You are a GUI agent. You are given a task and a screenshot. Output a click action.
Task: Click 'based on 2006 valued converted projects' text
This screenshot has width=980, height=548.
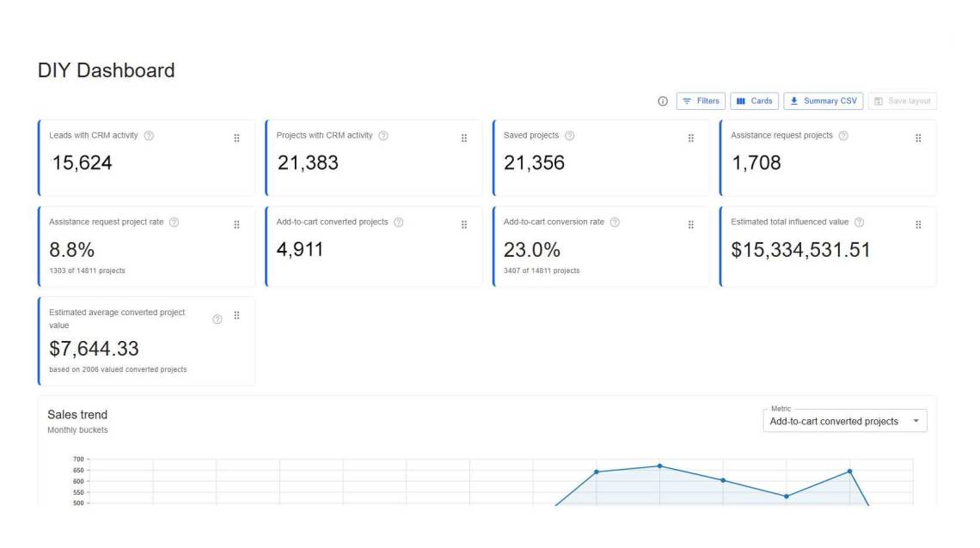pos(118,369)
